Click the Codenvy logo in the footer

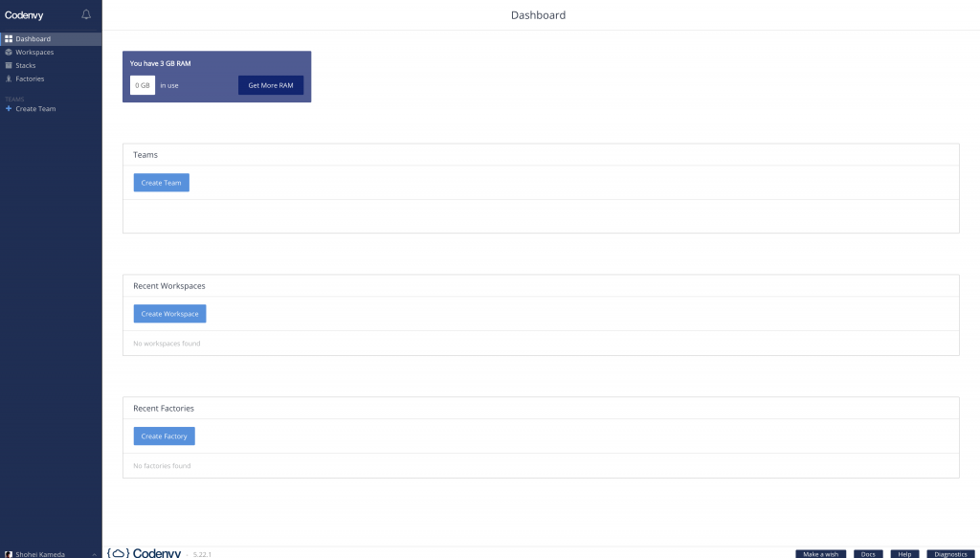point(145,552)
